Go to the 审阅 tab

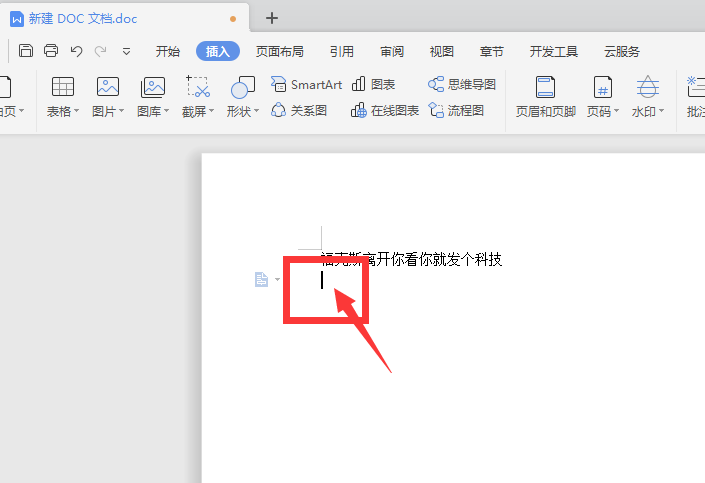(x=392, y=51)
